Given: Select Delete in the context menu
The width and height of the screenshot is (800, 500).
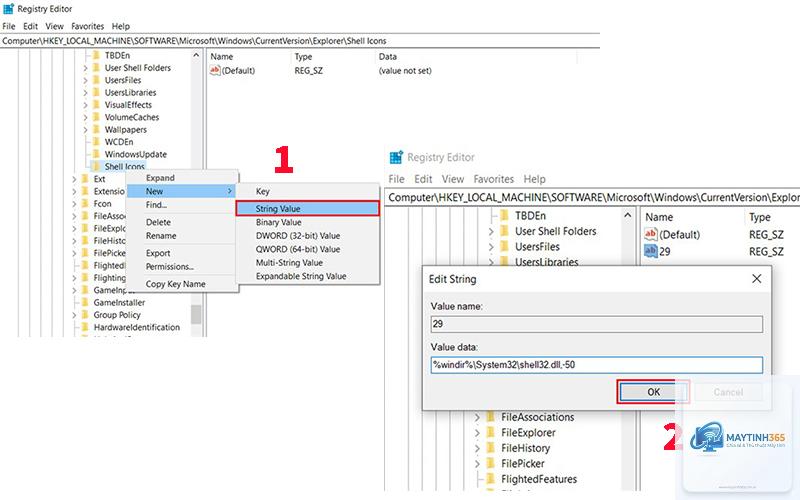Looking at the screenshot, I should pyautogui.click(x=182, y=222).
